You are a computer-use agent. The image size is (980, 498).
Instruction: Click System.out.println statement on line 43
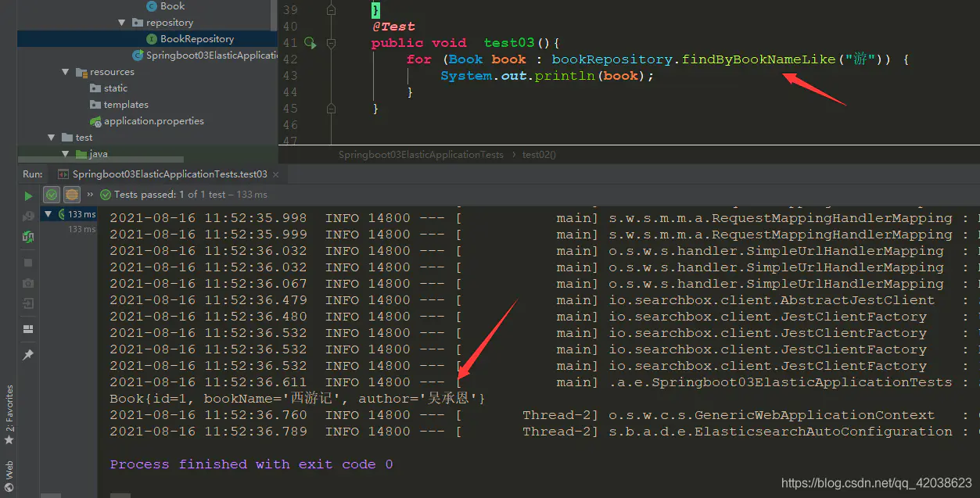coord(547,76)
